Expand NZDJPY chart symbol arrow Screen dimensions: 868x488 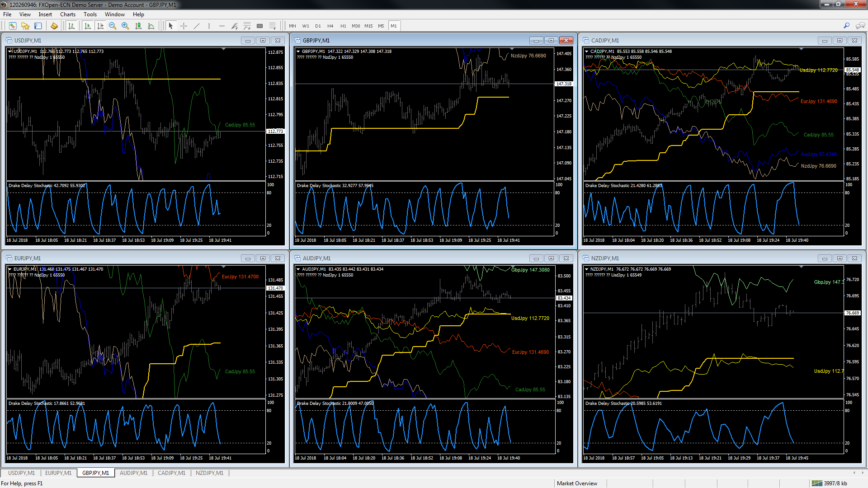click(587, 269)
